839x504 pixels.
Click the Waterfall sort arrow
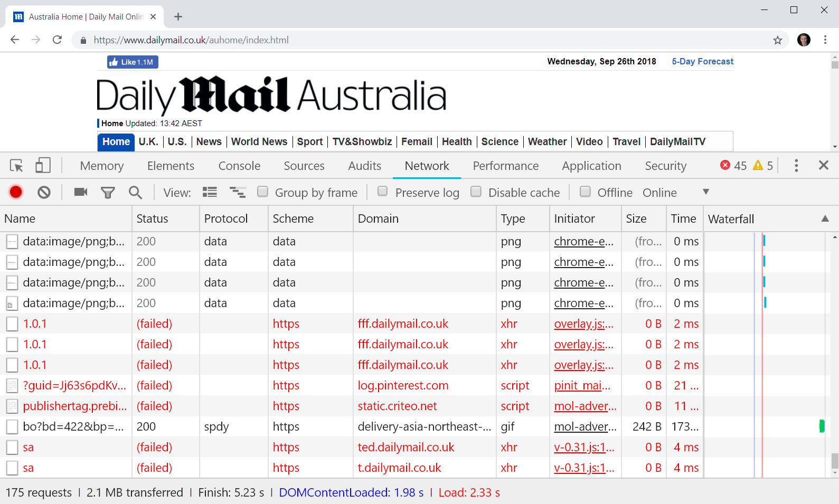(825, 218)
